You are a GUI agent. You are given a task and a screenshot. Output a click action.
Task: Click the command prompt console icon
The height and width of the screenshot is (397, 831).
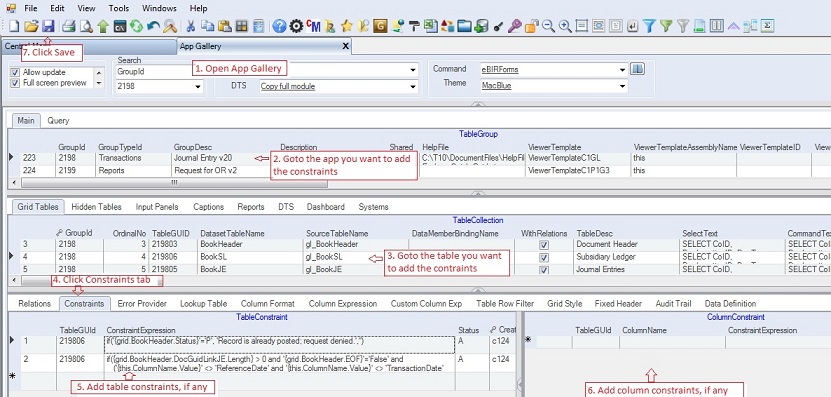point(120,26)
